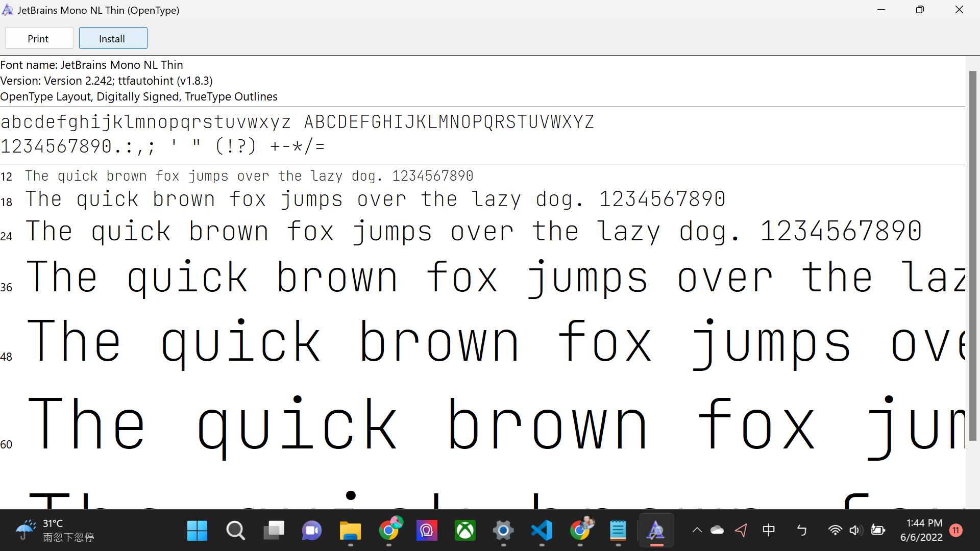Close the font viewer window

959,10
